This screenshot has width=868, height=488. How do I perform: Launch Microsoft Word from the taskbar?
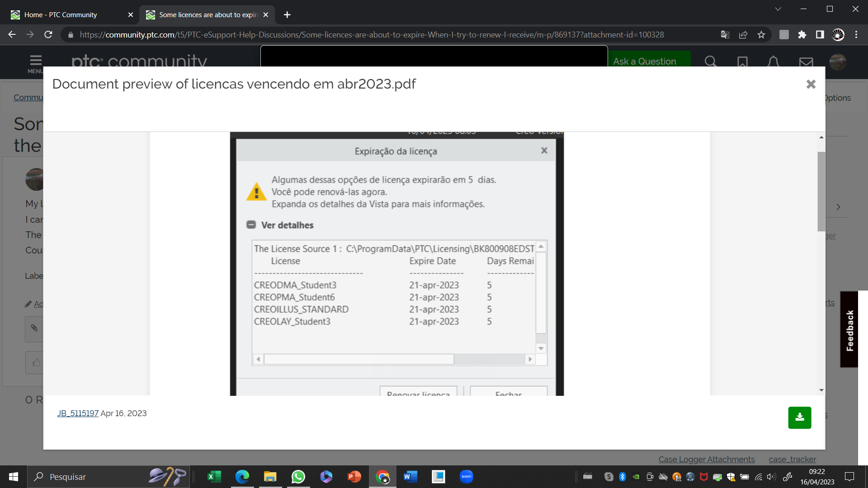[x=410, y=476]
